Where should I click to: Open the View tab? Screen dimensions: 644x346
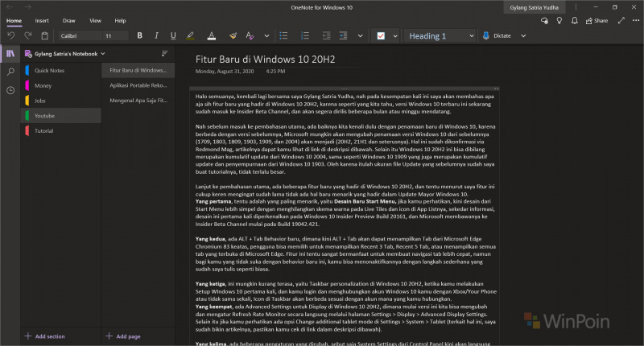95,21
